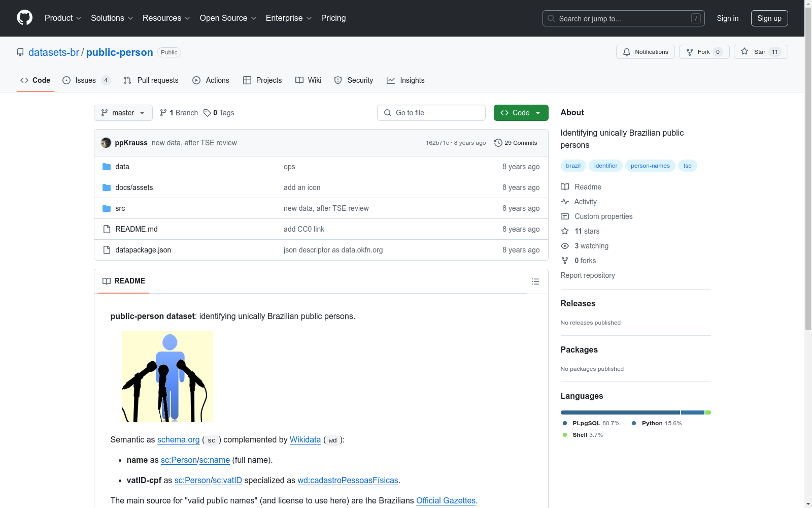Viewport: 812px width, 508px height.
Task: Open the src folder icon
Action: 107,208
